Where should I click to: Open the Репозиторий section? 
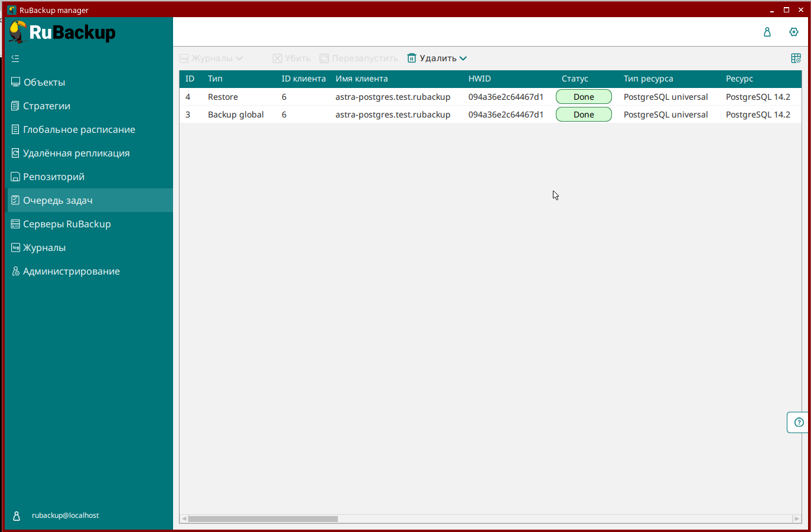click(89, 177)
